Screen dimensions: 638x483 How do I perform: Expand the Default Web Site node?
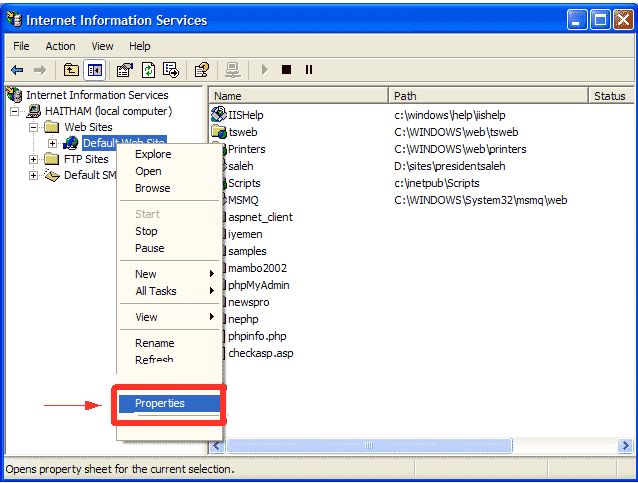pyautogui.click(x=52, y=143)
